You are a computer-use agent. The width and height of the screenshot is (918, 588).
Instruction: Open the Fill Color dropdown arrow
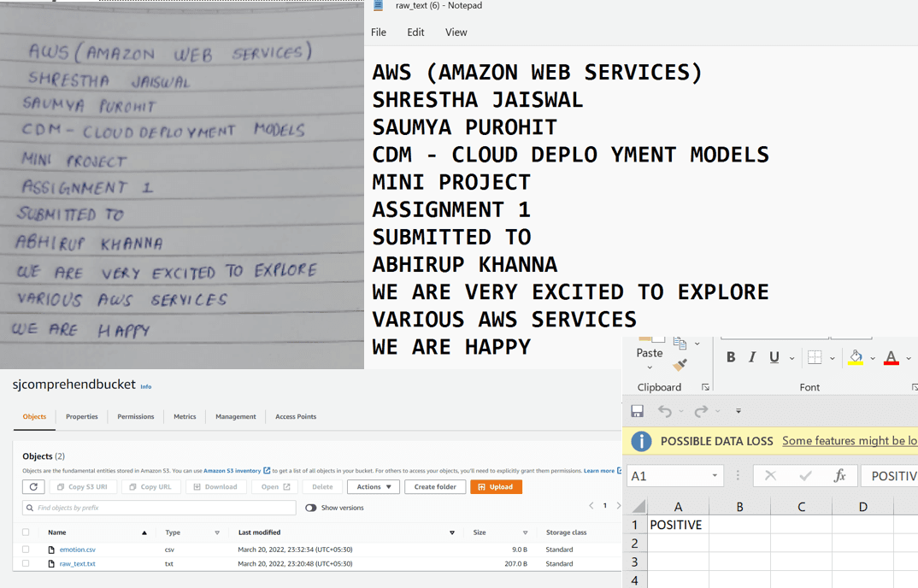pyautogui.click(x=872, y=359)
